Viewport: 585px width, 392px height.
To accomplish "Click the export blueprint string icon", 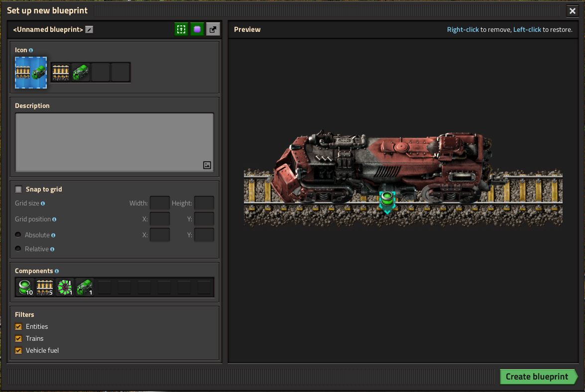I will tap(213, 29).
